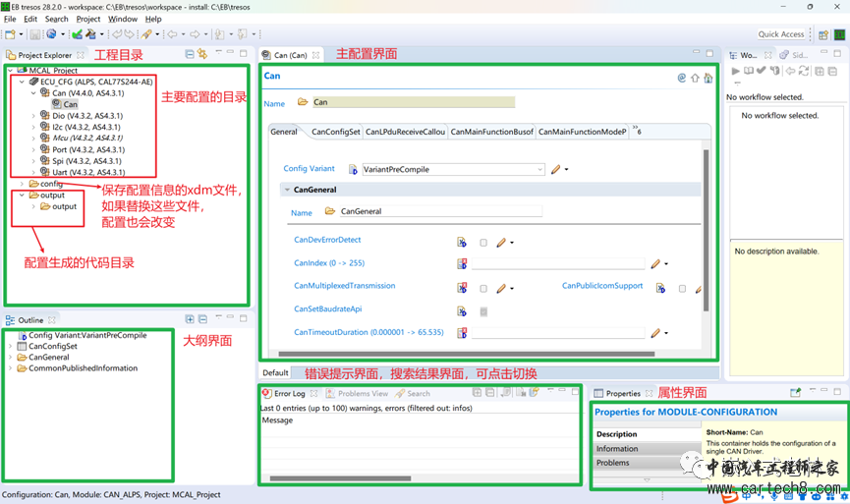The width and height of the screenshot is (850, 504).
Task: Click the Quick Access search field
Action: click(781, 34)
